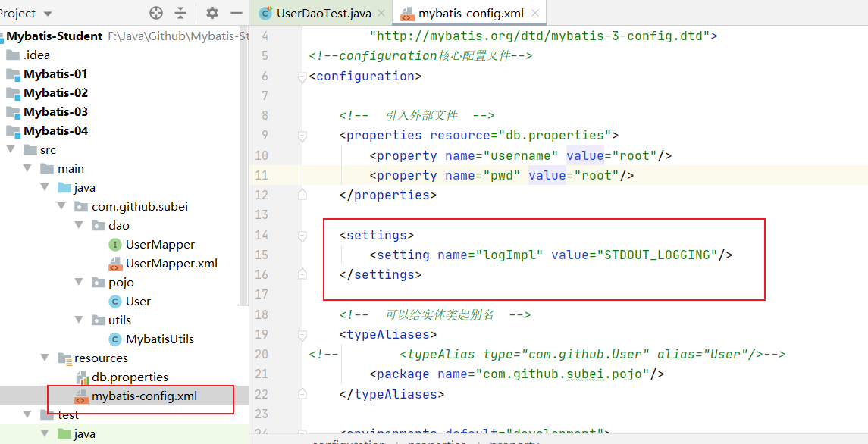868x444 pixels.
Task: Fold the settings tag at line 14
Action: (302, 236)
